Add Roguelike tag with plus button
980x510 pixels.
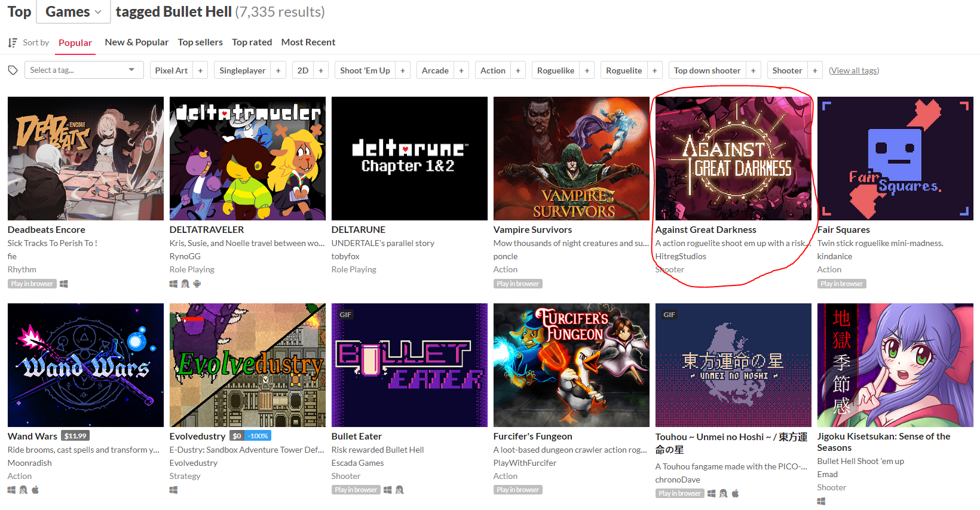click(x=587, y=70)
